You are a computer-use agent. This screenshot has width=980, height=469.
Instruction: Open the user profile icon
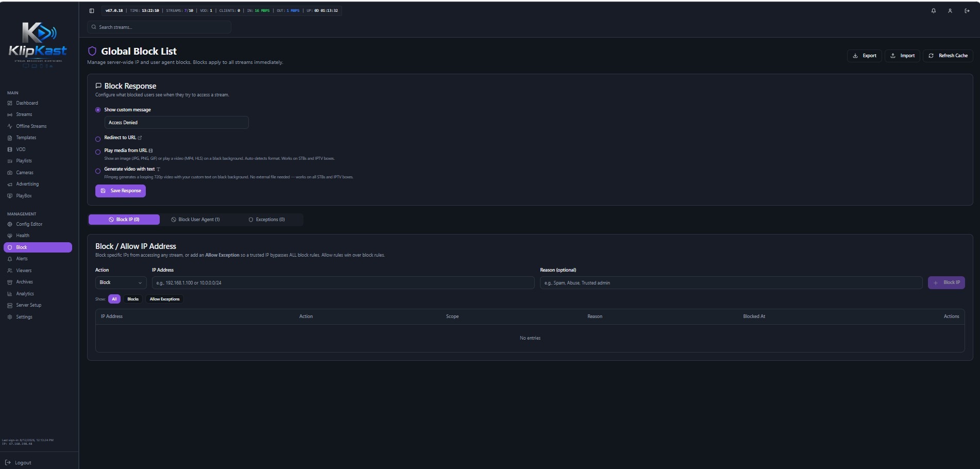pos(950,11)
